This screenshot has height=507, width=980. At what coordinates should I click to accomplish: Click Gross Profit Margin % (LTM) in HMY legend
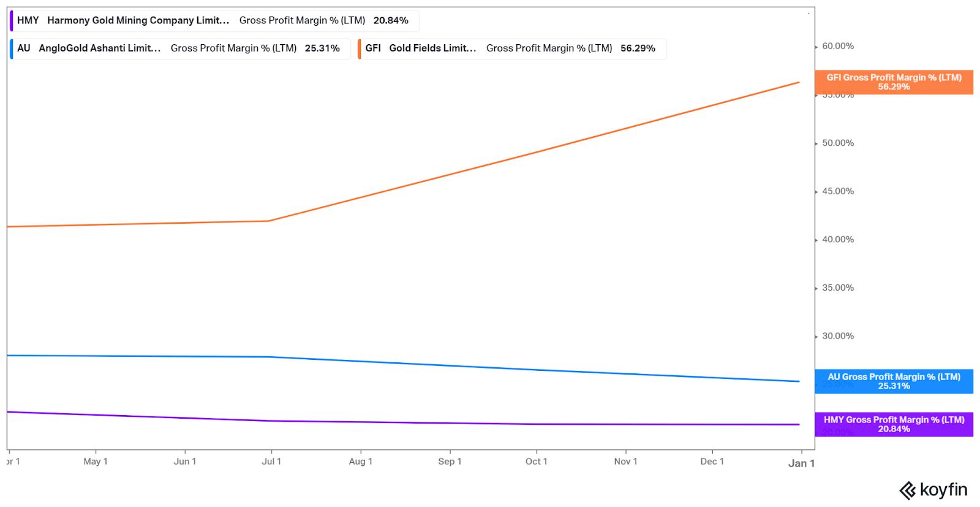(x=302, y=21)
